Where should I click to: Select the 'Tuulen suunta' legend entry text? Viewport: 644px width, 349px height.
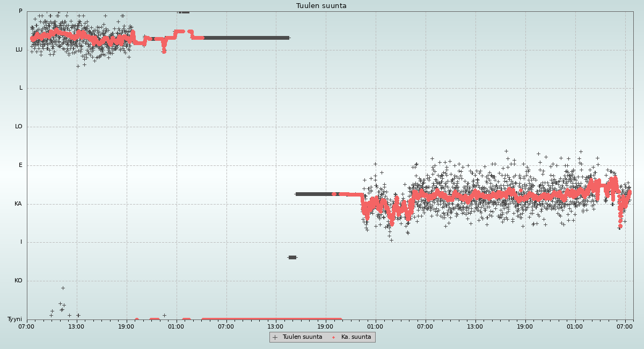[x=302, y=337]
